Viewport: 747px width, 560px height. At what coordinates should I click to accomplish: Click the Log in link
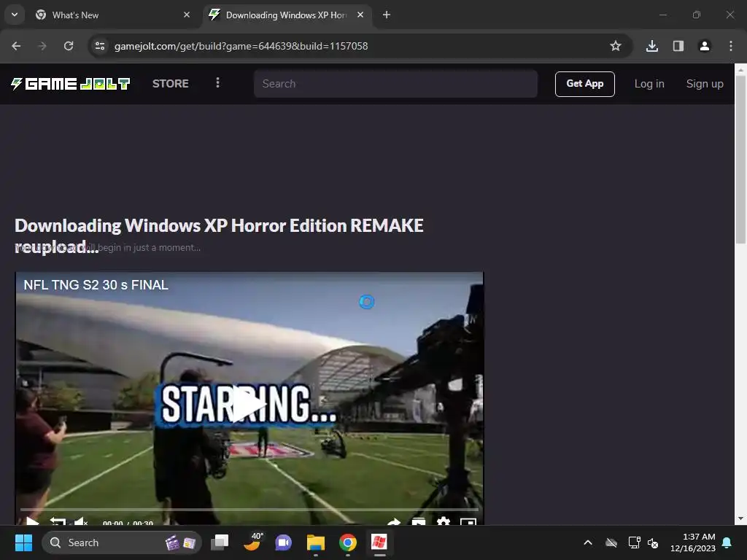coord(649,84)
